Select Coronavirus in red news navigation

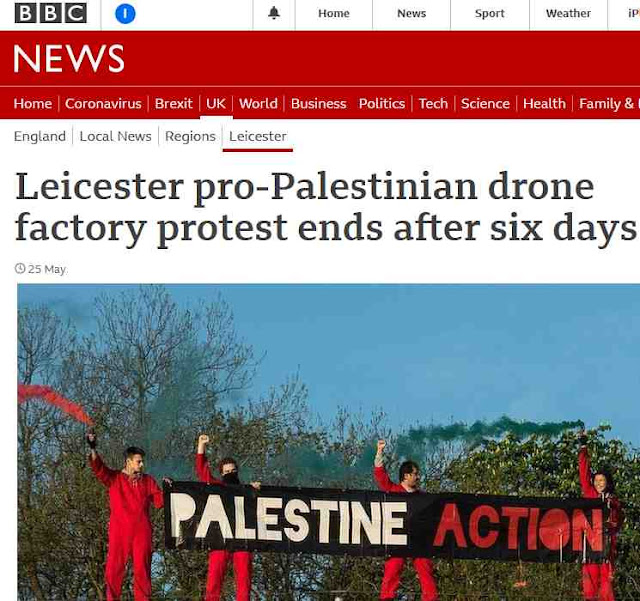pyautogui.click(x=103, y=104)
